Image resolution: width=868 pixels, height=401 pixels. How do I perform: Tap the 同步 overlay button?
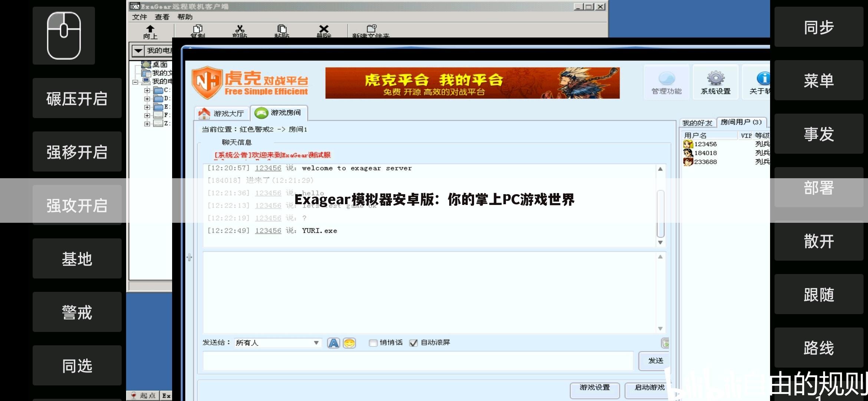click(x=819, y=27)
